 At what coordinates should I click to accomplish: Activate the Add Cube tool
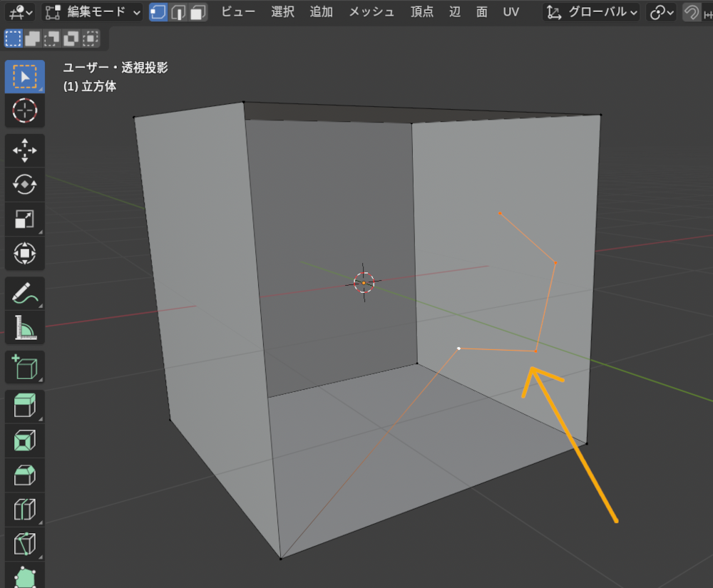(25, 366)
